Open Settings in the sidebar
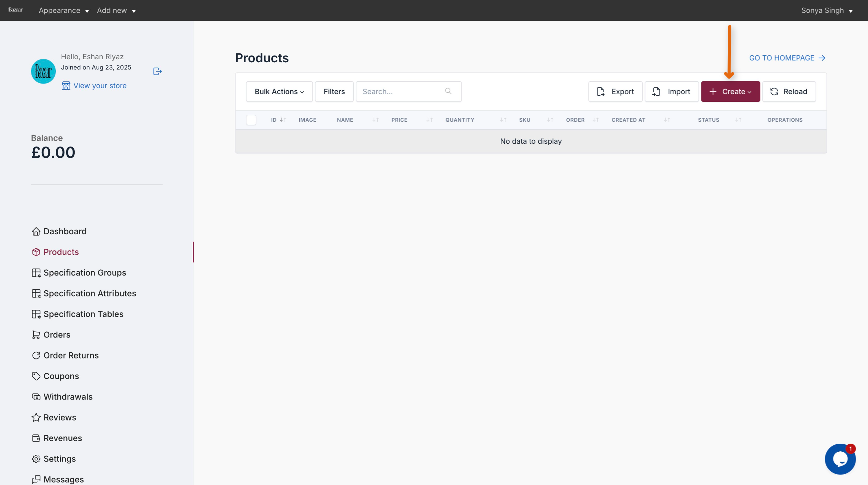The image size is (868, 485). point(54,459)
